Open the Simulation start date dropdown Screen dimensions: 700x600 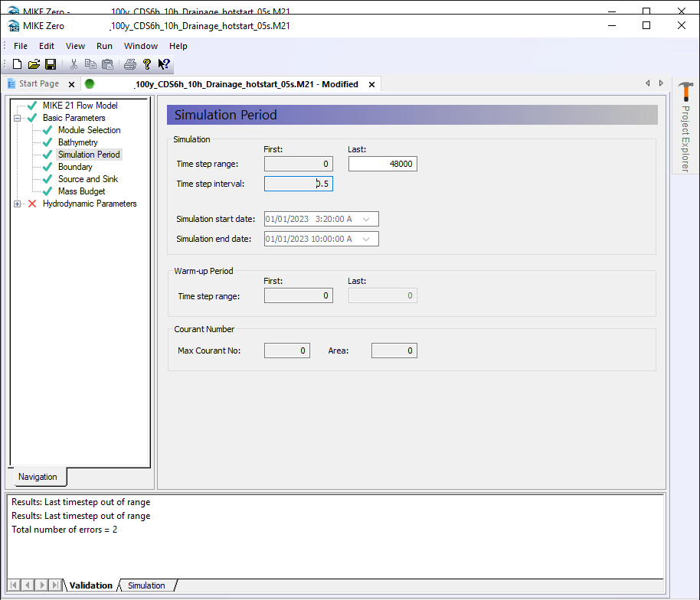(x=367, y=219)
